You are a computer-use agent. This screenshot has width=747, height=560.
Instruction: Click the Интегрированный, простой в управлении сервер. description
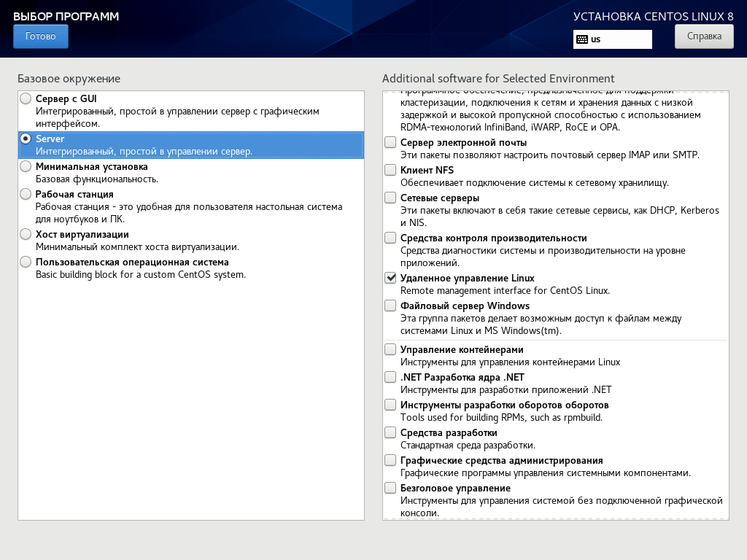(144, 152)
